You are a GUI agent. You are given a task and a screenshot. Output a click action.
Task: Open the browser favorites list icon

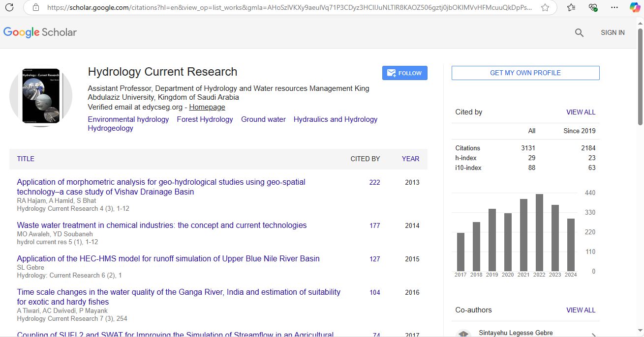coord(571,8)
